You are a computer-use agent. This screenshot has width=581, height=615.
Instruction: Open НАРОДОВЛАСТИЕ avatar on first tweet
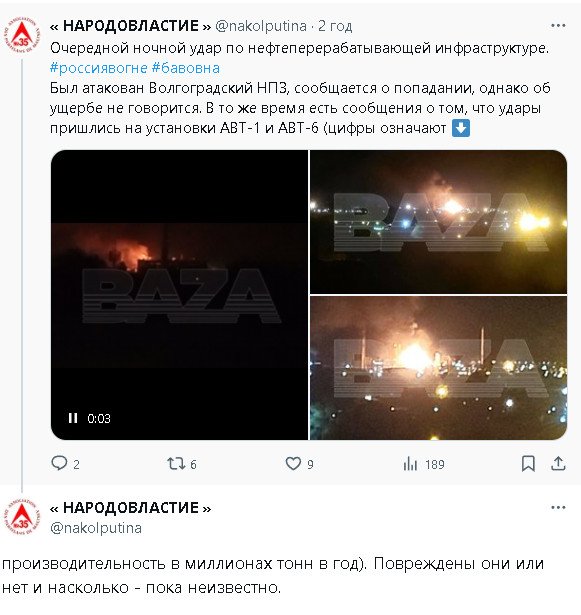[22, 37]
